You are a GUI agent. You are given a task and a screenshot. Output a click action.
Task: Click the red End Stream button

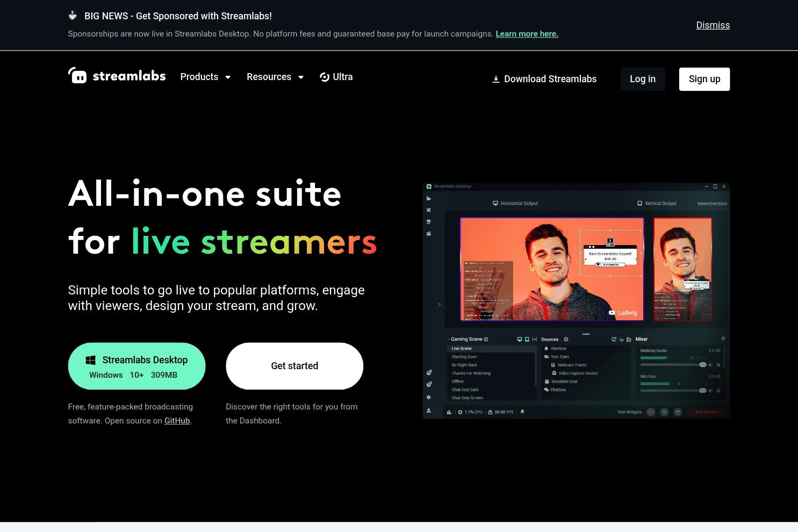(x=706, y=412)
